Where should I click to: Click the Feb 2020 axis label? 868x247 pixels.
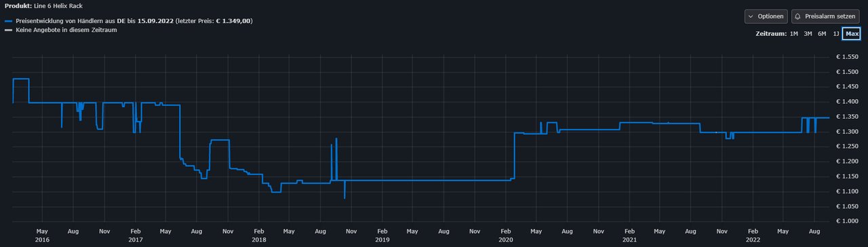(506, 235)
